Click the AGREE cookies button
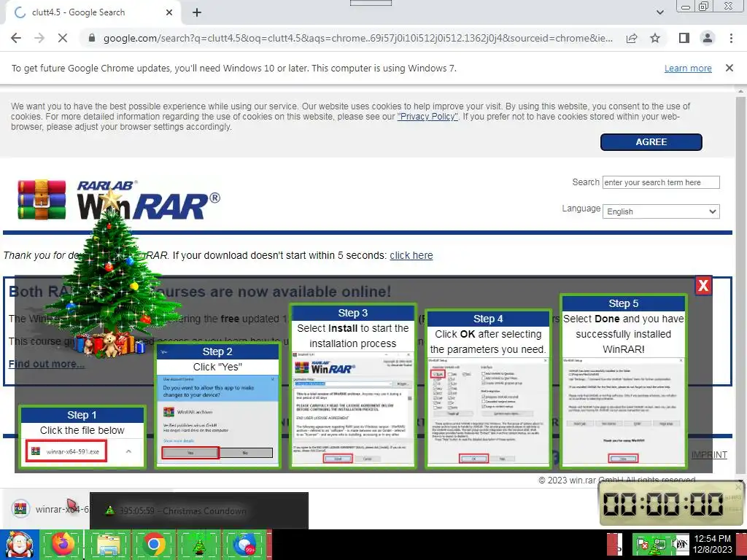 pyautogui.click(x=651, y=142)
